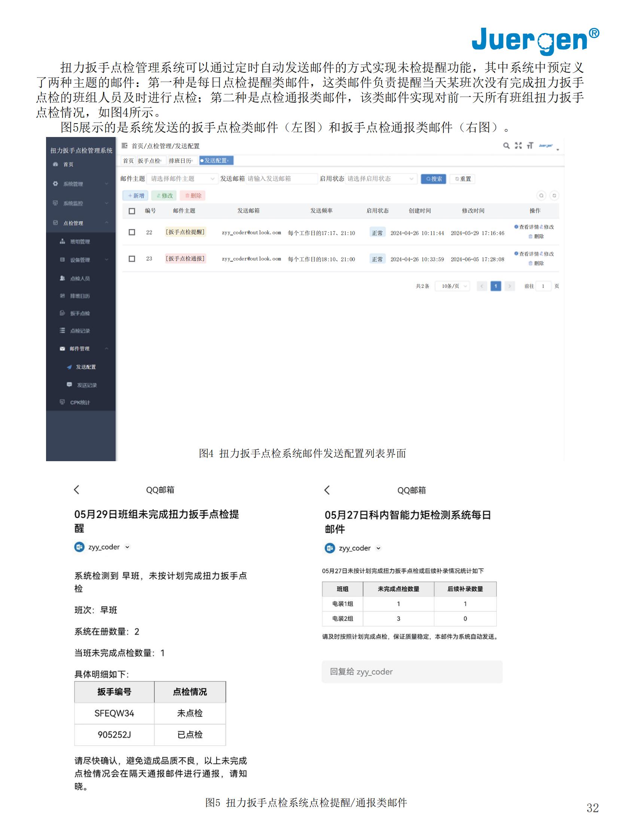This screenshot has height=840, width=619.
Task: Open the 邮件主题 select dropdown
Action: 182,179
